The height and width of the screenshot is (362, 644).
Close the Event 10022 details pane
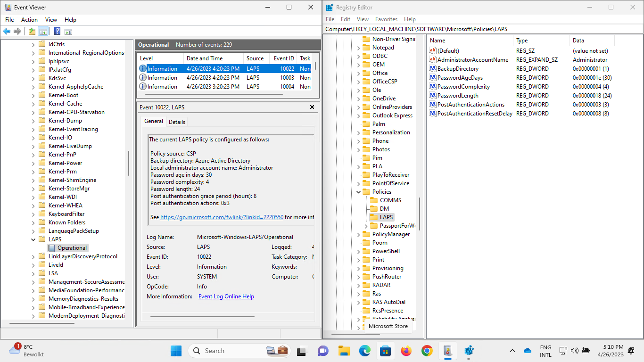pyautogui.click(x=312, y=107)
